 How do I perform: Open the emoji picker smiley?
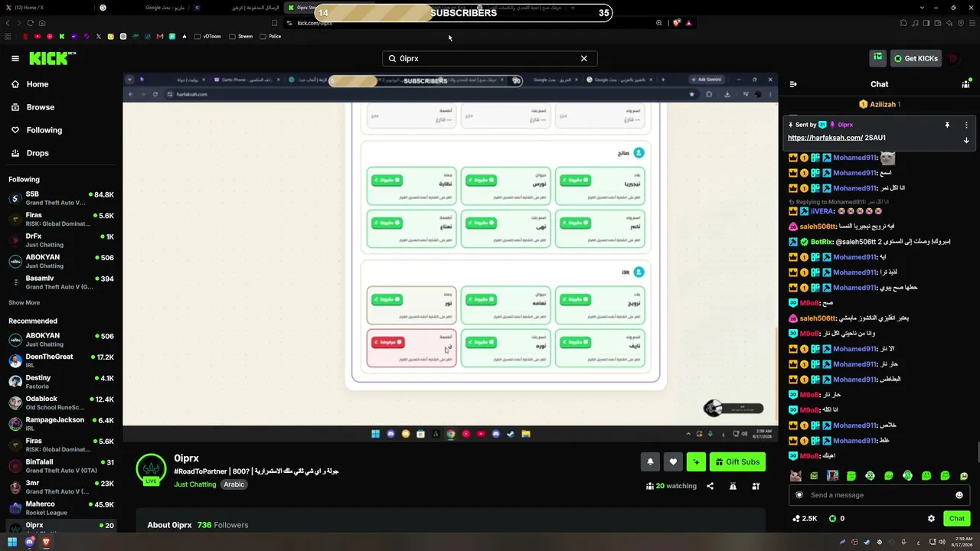(959, 495)
